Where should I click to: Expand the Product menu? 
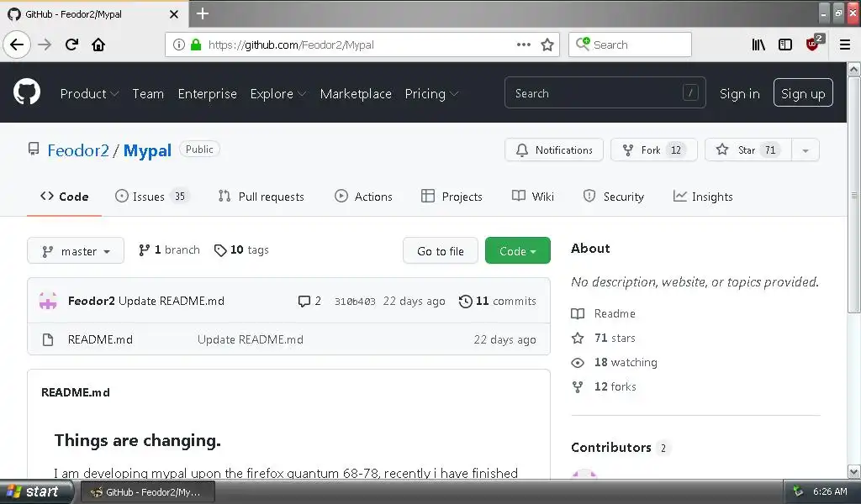(x=89, y=94)
